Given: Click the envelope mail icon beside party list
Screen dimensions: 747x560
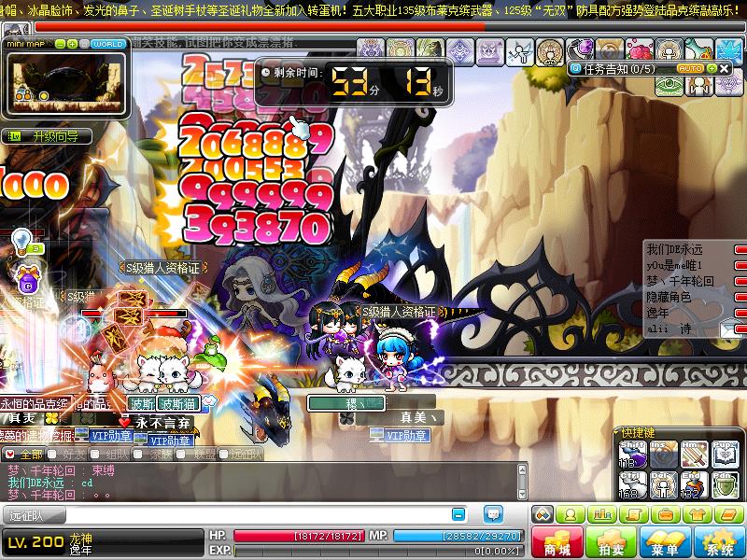Looking at the screenshot, I should tap(728, 329).
